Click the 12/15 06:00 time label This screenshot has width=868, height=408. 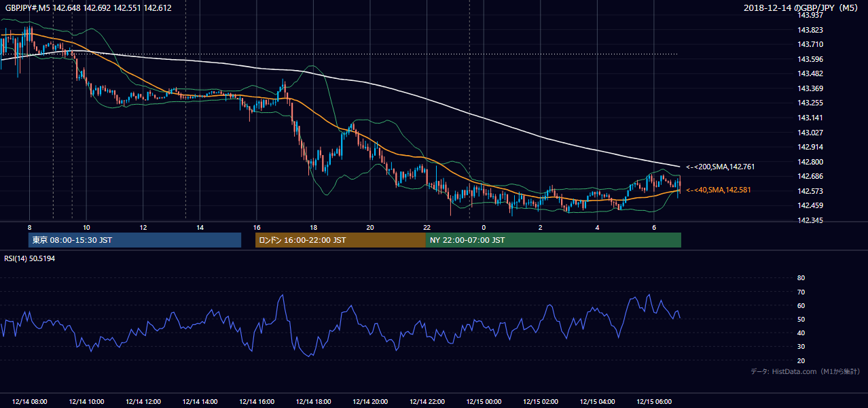(x=653, y=402)
